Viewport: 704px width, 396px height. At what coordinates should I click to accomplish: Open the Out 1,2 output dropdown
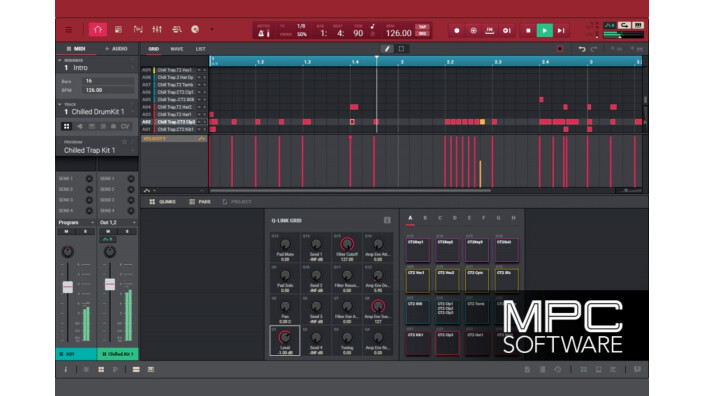point(118,223)
